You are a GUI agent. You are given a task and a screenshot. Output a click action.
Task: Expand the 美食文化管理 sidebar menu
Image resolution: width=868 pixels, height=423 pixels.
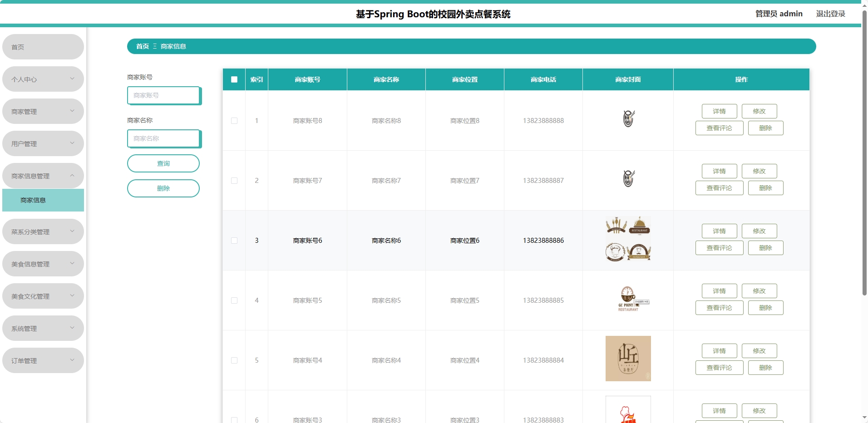coord(43,296)
